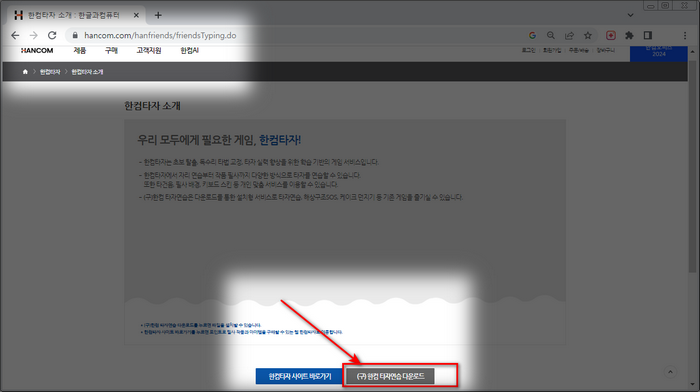Open the 구매 menu
This screenshot has width=700, height=392.
point(111,50)
